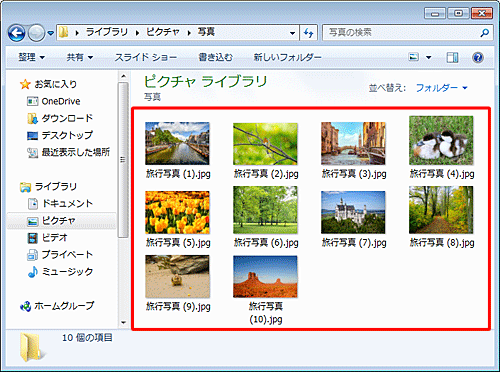Open the 整理 menu
The height and width of the screenshot is (372, 500).
pyautogui.click(x=31, y=57)
